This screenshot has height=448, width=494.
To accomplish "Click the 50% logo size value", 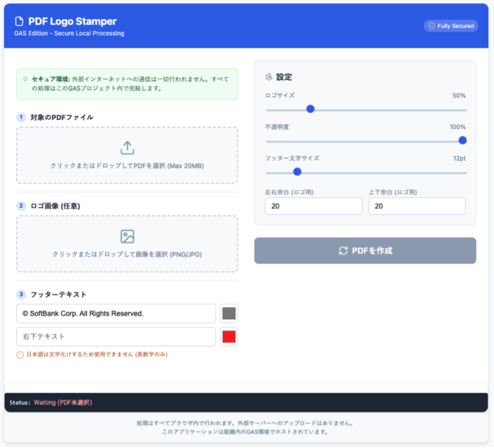I will pyautogui.click(x=459, y=95).
